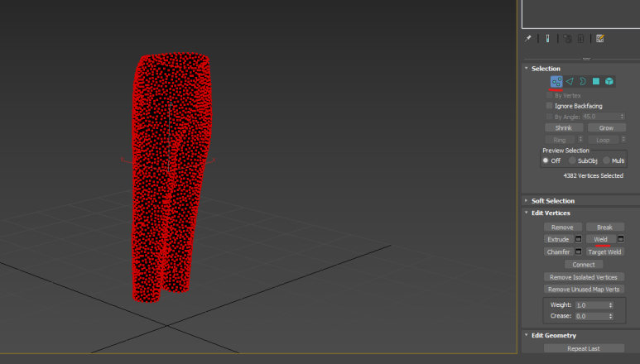Enable the By Angle checkbox
This screenshot has height=364, width=640.
[x=550, y=117]
